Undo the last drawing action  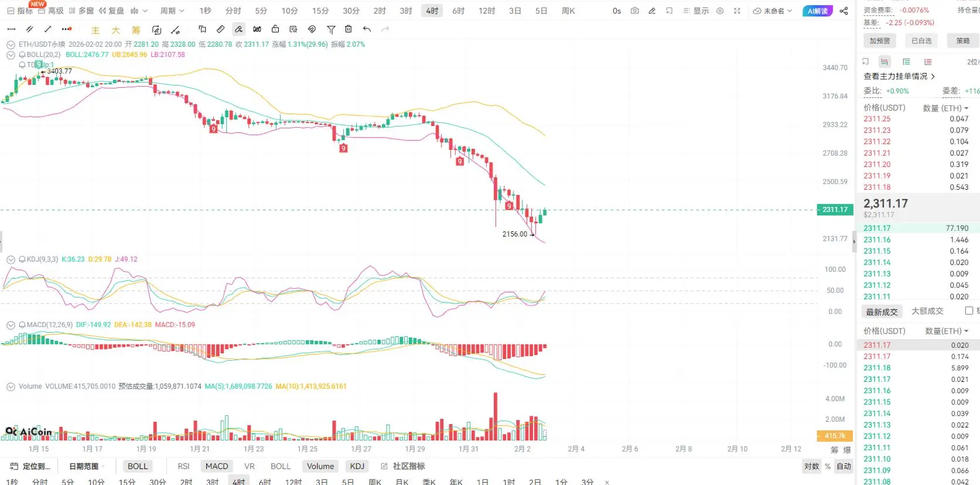[367, 29]
